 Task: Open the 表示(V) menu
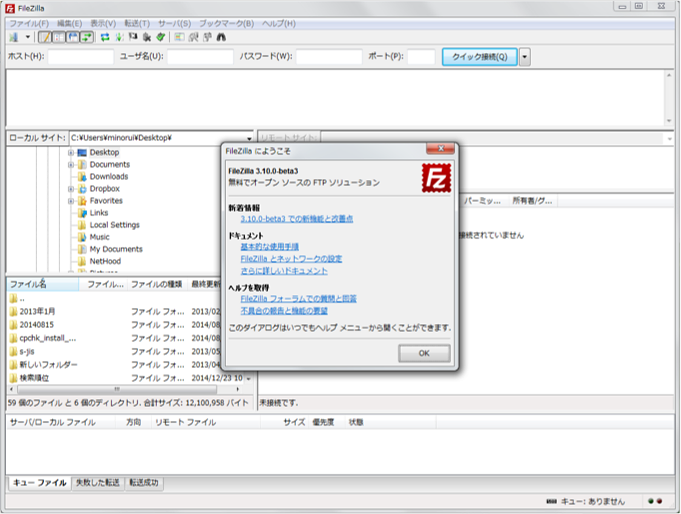(x=103, y=23)
